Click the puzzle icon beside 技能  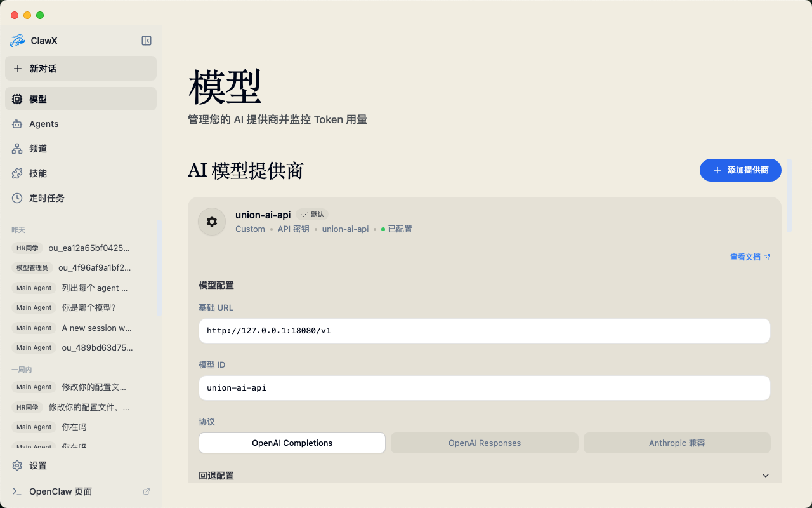pyautogui.click(x=17, y=173)
